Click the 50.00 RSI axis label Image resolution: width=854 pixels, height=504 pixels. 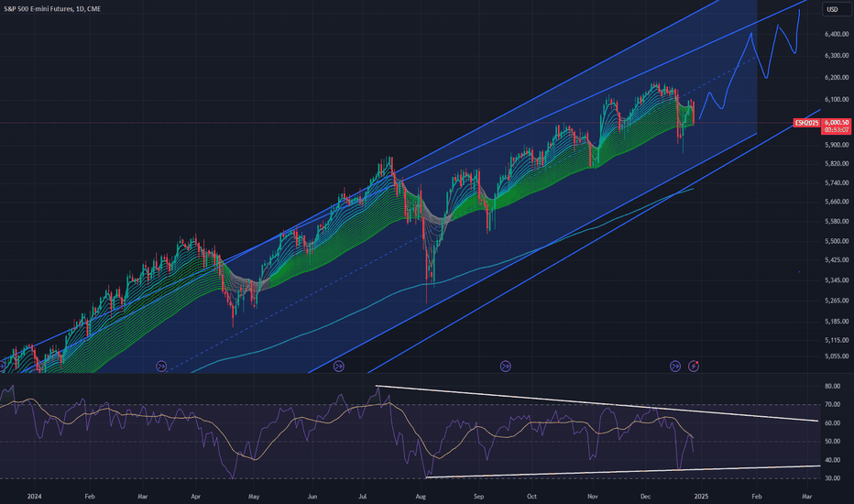(832, 442)
